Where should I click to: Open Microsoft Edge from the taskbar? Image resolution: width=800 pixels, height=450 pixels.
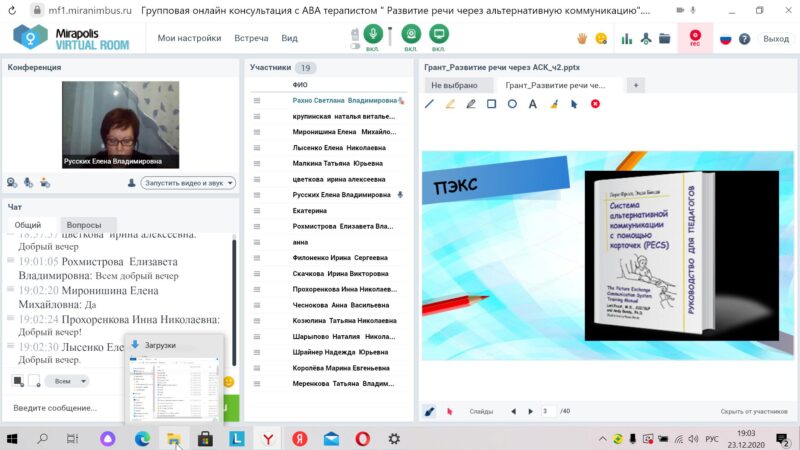point(142,438)
